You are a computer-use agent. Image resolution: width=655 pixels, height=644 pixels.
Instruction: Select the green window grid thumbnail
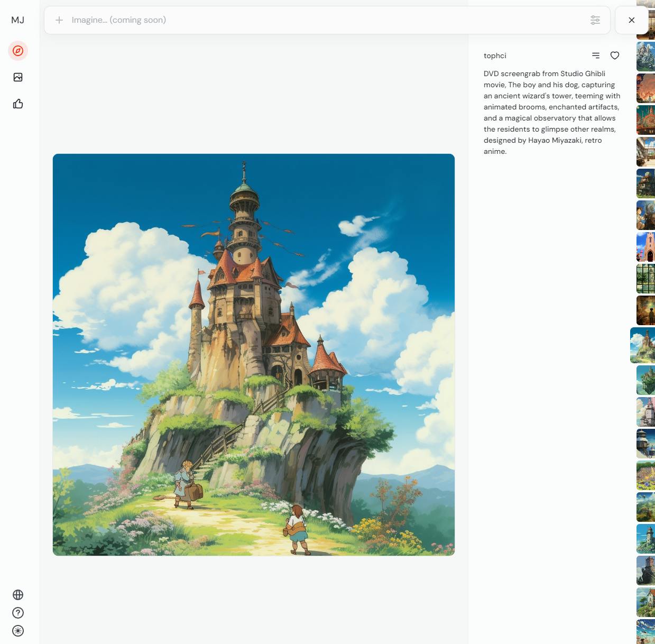click(645, 279)
